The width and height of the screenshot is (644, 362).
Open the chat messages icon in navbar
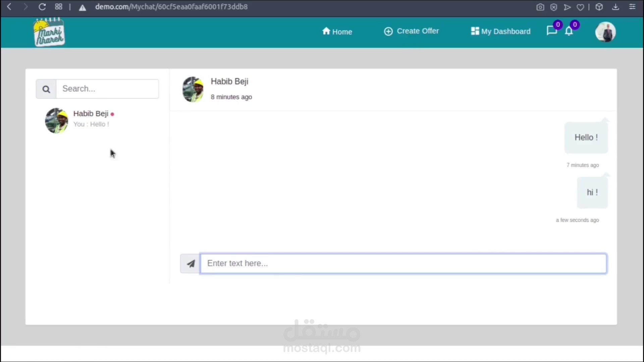pos(551,31)
